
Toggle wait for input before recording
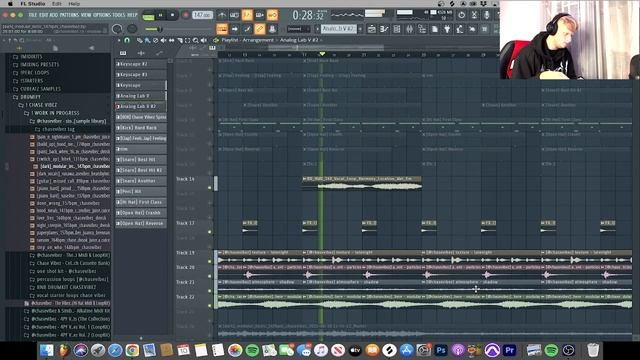click(x=234, y=15)
